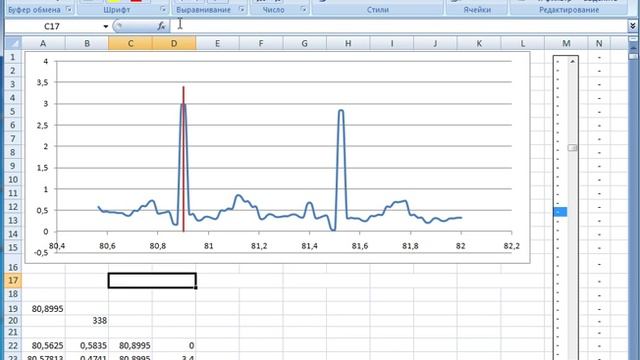Click the Стили ribbon group label

pyautogui.click(x=378, y=9)
